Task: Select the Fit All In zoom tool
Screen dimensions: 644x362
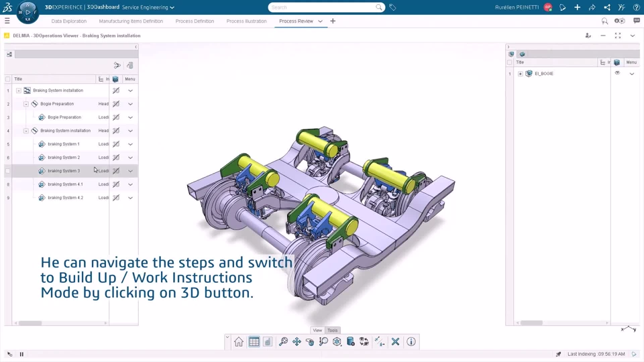Action: (x=283, y=341)
